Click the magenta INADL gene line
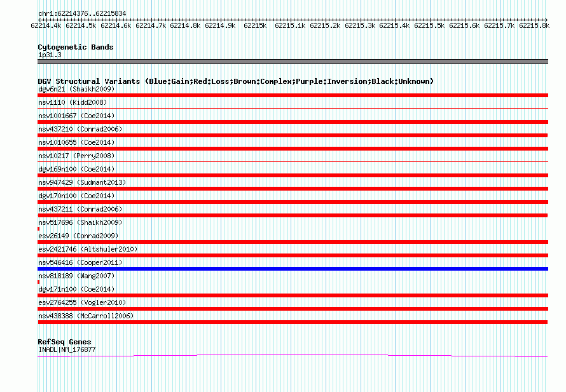The width and height of the screenshot is (566, 392). pyautogui.click(x=293, y=356)
